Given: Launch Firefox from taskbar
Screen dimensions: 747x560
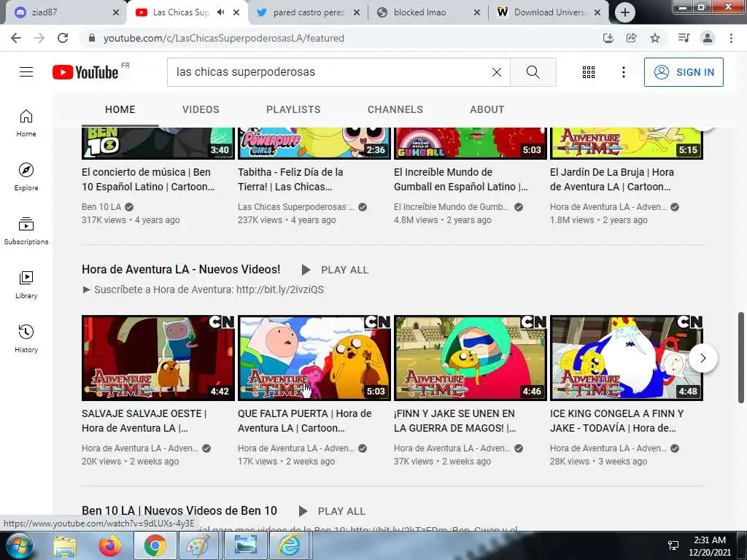Looking at the screenshot, I should tap(109, 546).
